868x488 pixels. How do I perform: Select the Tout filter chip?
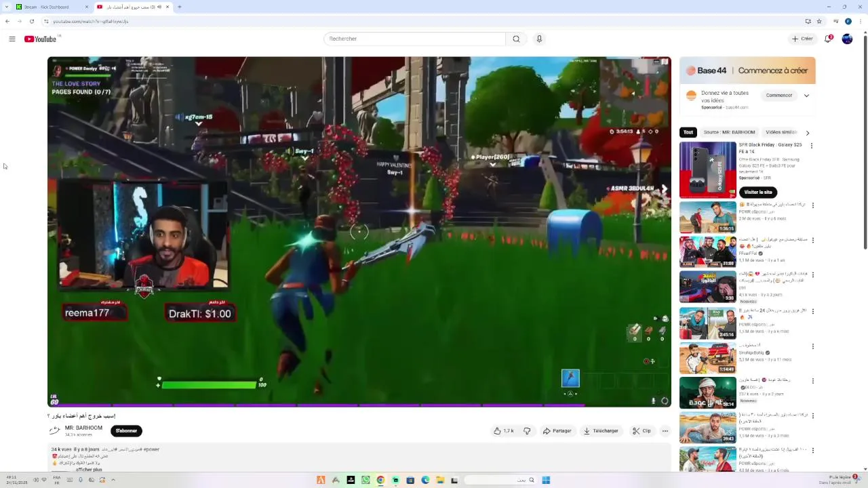(688, 132)
